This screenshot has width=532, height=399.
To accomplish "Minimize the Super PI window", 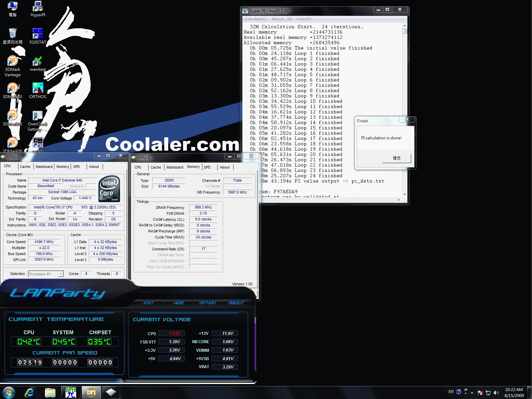I will point(378,10).
